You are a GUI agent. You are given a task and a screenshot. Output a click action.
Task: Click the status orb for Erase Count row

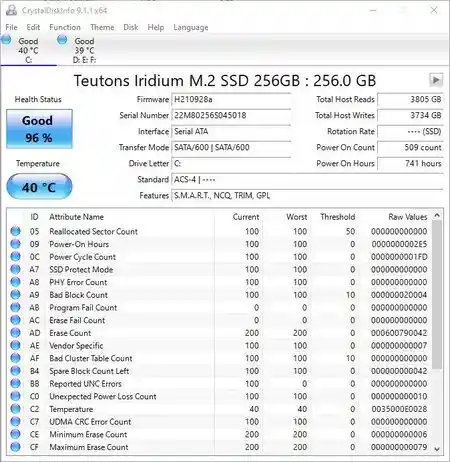click(15, 333)
